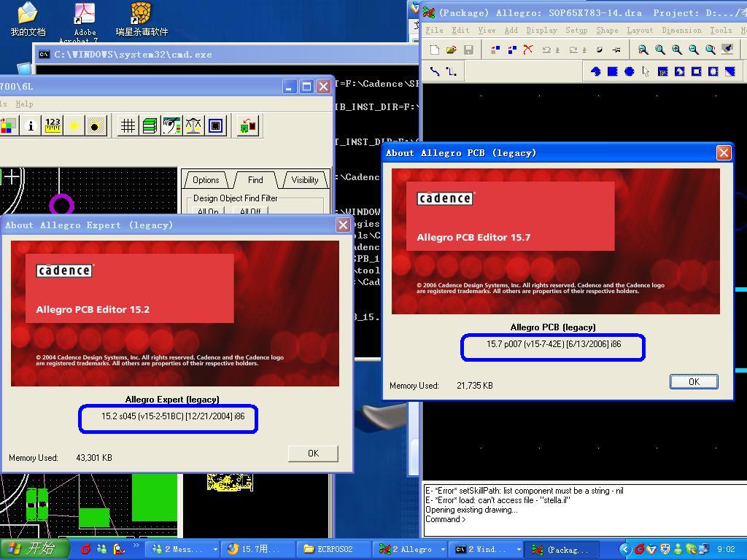Click the Command prompt input line
This screenshot has width=747, height=560.
point(586,519)
